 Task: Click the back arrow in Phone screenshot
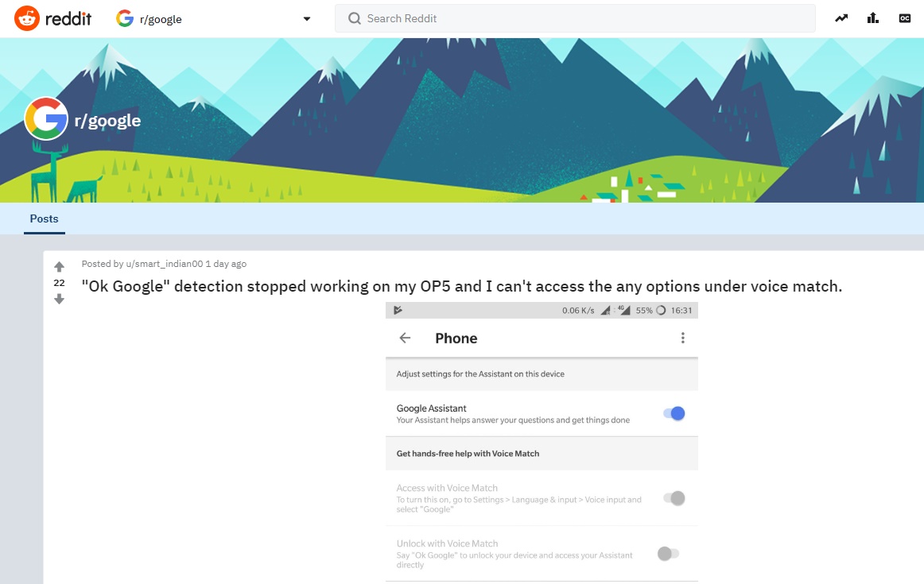click(x=405, y=338)
